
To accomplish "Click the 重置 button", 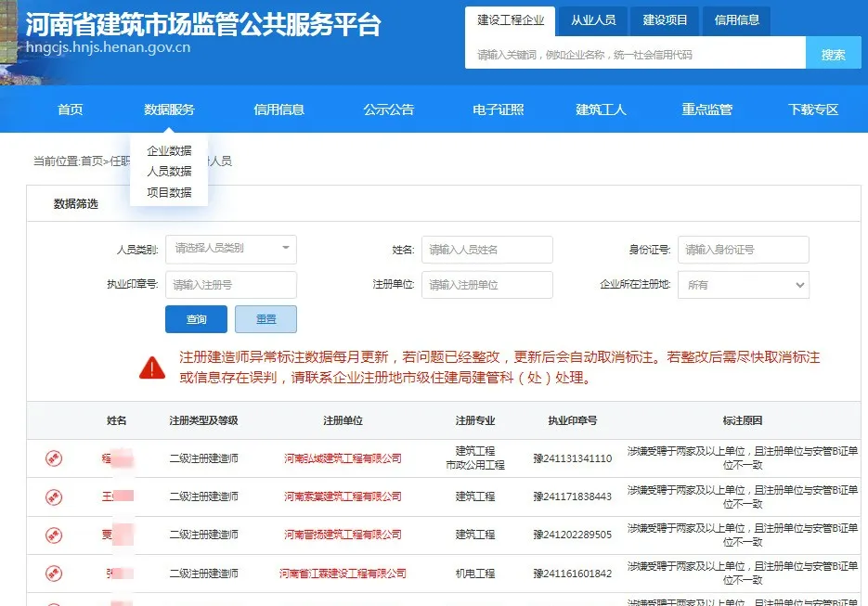I will pos(266,319).
